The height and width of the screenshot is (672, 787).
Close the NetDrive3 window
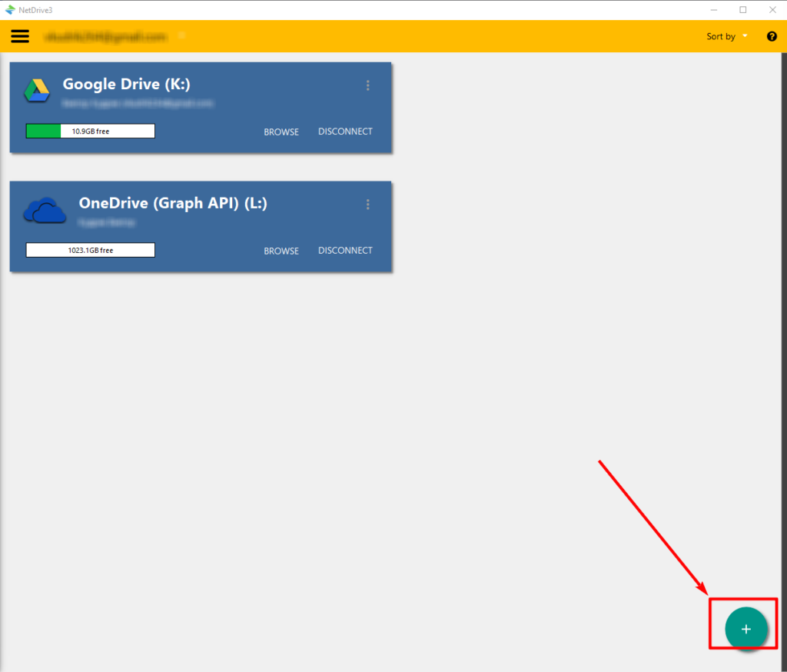pos(771,9)
